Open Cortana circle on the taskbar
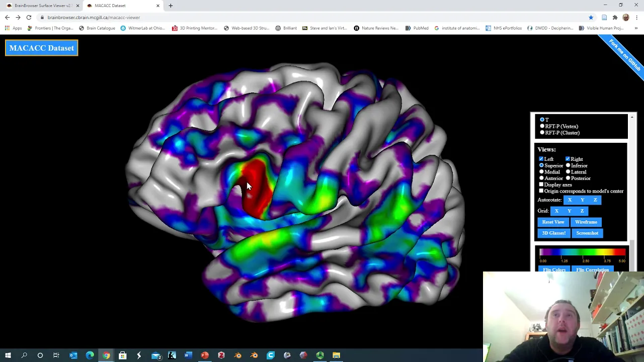Image resolution: width=644 pixels, height=362 pixels. tap(40, 355)
